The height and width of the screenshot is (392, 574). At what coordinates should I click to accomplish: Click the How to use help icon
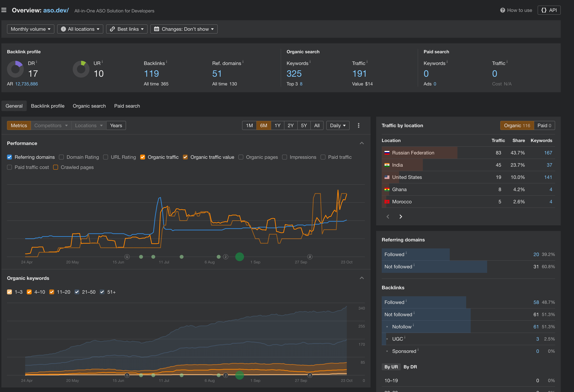[x=503, y=10]
